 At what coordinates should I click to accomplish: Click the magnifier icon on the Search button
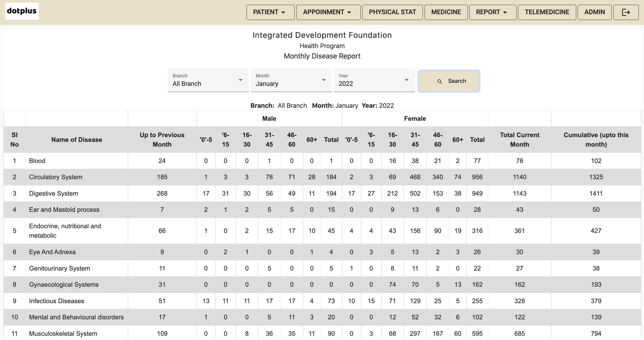[440, 81]
